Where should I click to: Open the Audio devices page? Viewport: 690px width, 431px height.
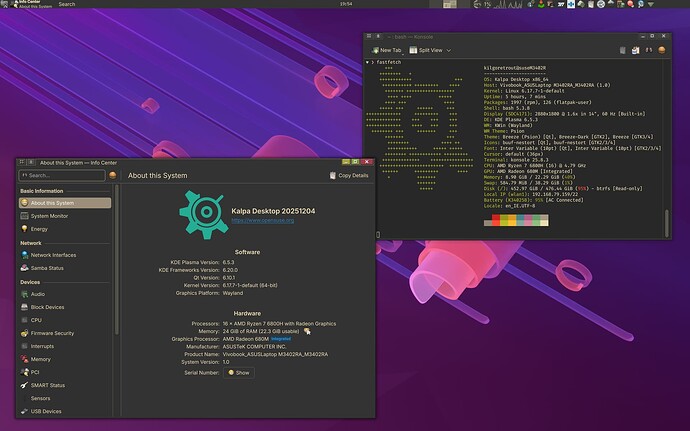[x=37, y=294]
